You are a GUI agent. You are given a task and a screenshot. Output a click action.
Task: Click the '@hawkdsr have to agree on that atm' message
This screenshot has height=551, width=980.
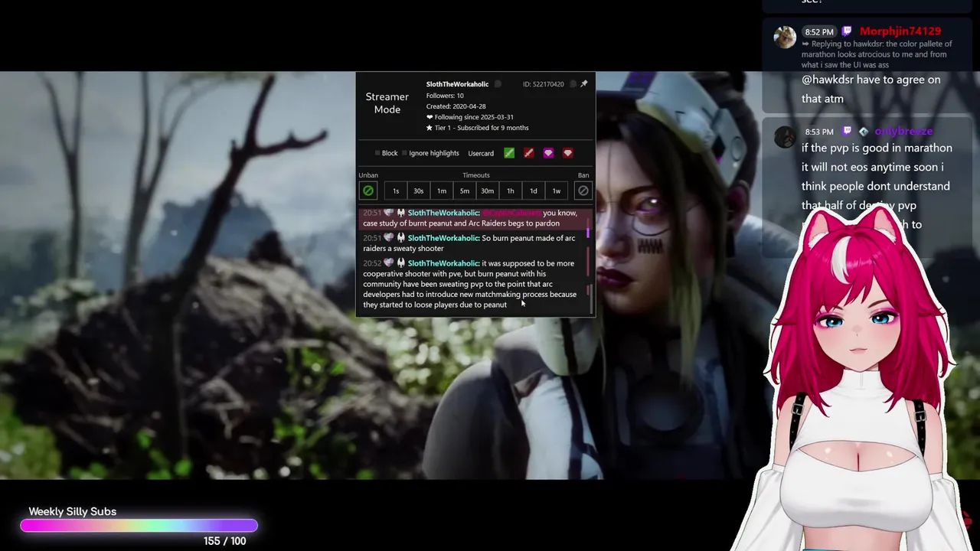871,89
